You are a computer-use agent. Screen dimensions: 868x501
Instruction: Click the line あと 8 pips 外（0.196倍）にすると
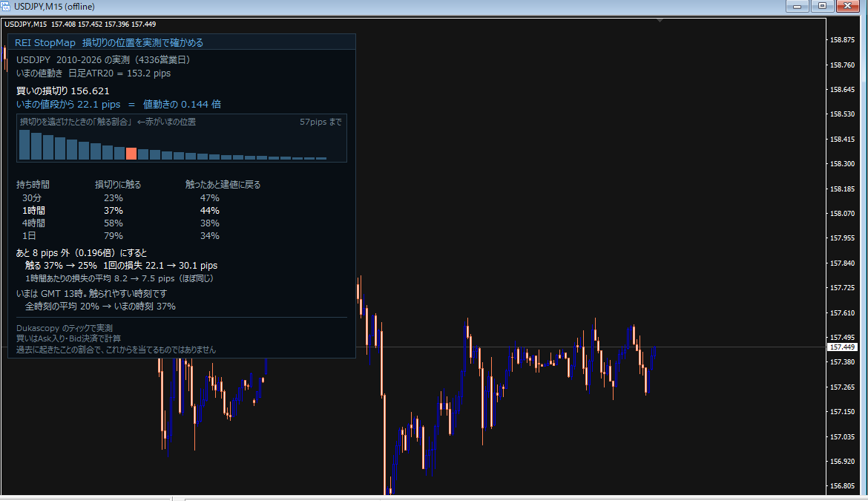(82, 253)
